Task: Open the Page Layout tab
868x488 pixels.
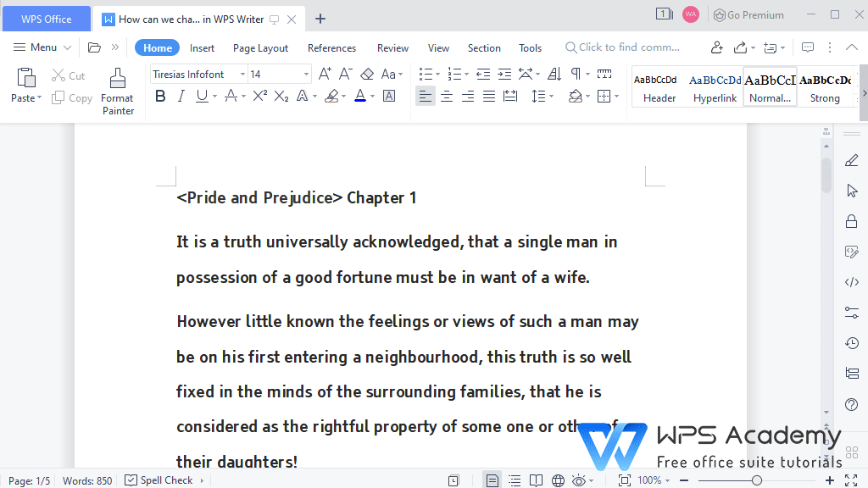Action: point(260,48)
